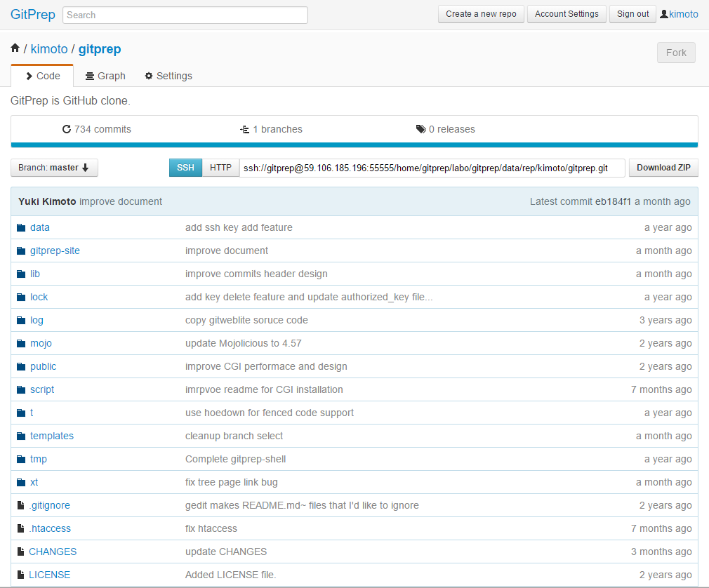Click Download ZIP button
Image resolution: width=709 pixels, height=588 pixels.
pyautogui.click(x=663, y=168)
